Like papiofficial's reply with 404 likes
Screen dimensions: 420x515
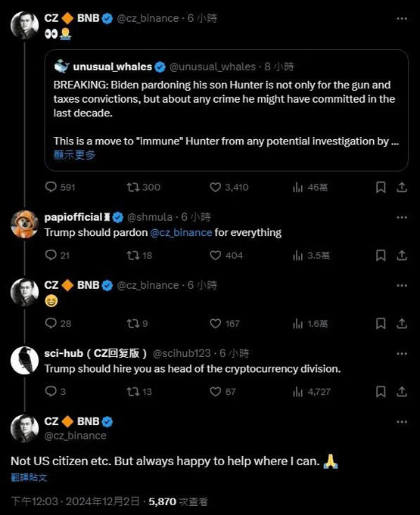tap(226, 256)
